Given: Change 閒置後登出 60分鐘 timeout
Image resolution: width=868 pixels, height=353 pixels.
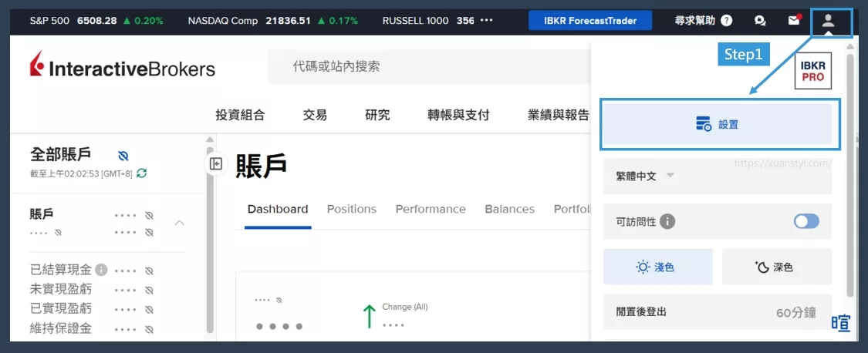Looking at the screenshot, I should coord(718,312).
